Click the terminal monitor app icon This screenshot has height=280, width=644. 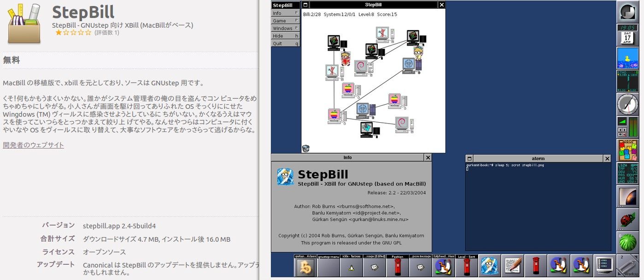click(604, 265)
